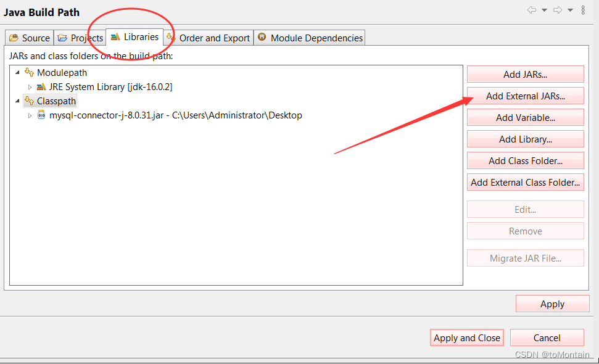Expand the JRE System Library node
This screenshot has height=364, width=599.
click(x=30, y=87)
